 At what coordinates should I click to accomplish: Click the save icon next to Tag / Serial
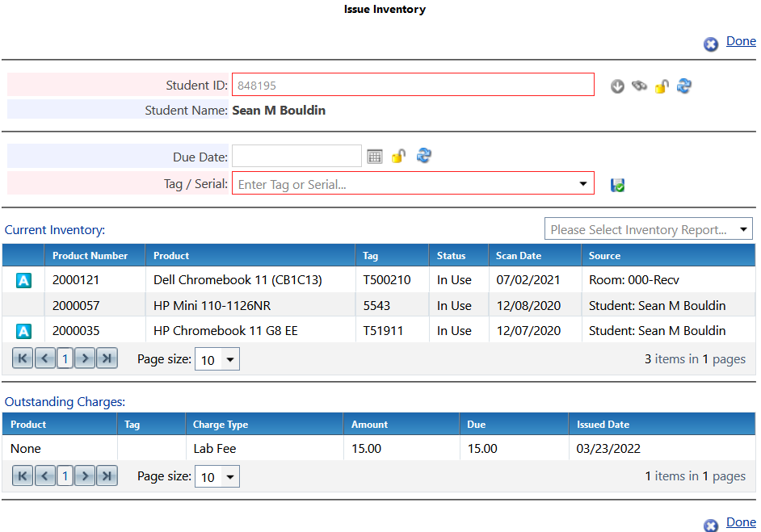pyautogui.click(x=617, y=185)
